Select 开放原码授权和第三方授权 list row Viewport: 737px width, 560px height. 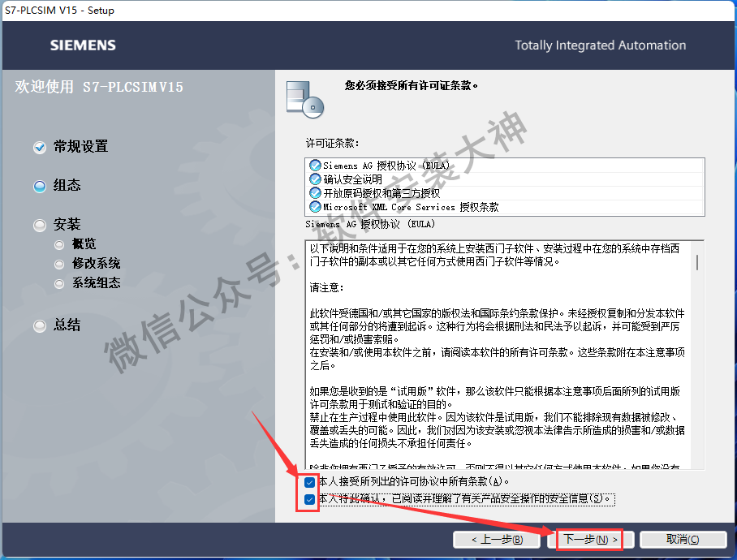click(x=505, y=192)
